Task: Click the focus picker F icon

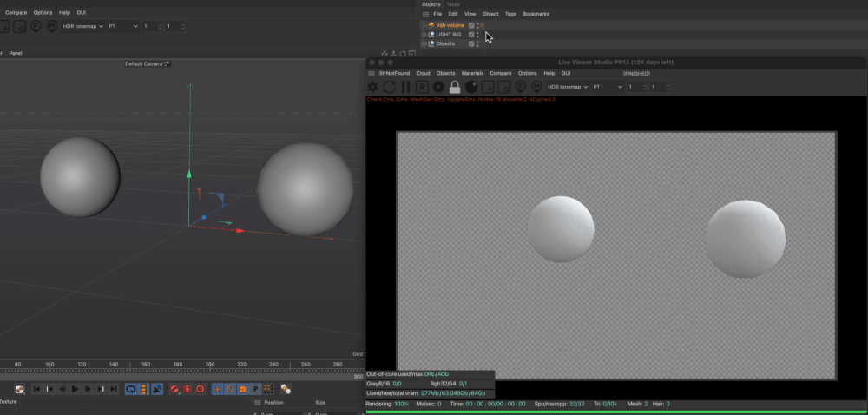Action: tap(521, 87)
